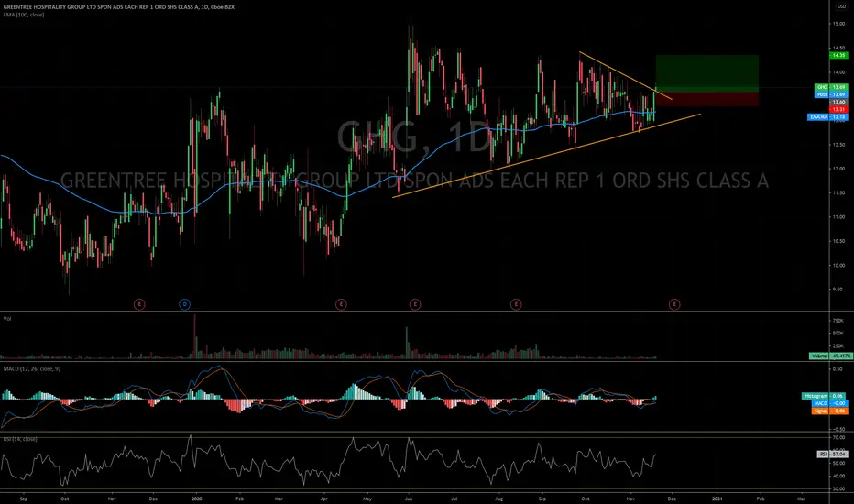This screenshot has height=504, width=854.
Task: Select the Vol indicator legend
Action: click(x=7, y=319)
